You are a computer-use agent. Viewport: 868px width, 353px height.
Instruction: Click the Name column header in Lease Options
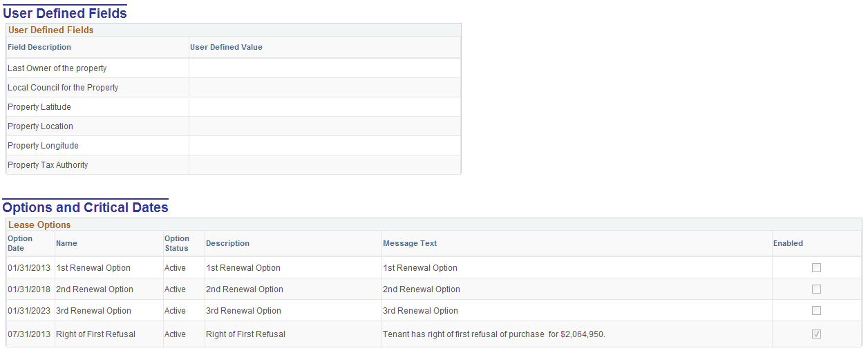coord(66,243)
